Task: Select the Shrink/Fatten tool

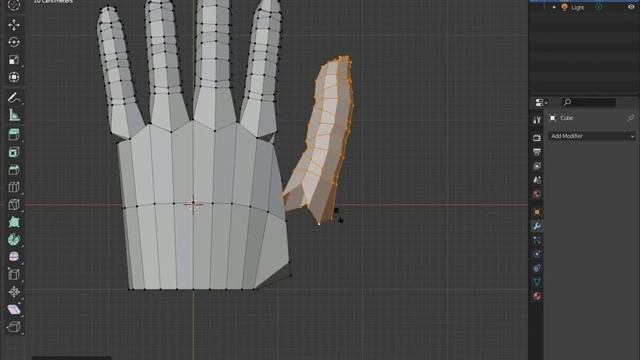Action: (14, 292)
